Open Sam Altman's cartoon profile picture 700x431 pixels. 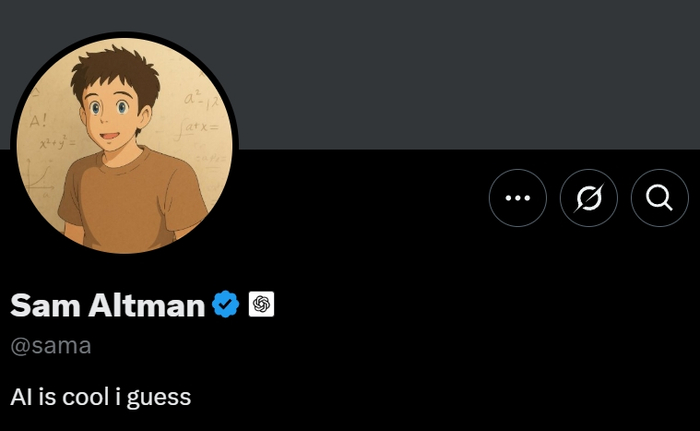pyautogui.click(x=125, y=145)
